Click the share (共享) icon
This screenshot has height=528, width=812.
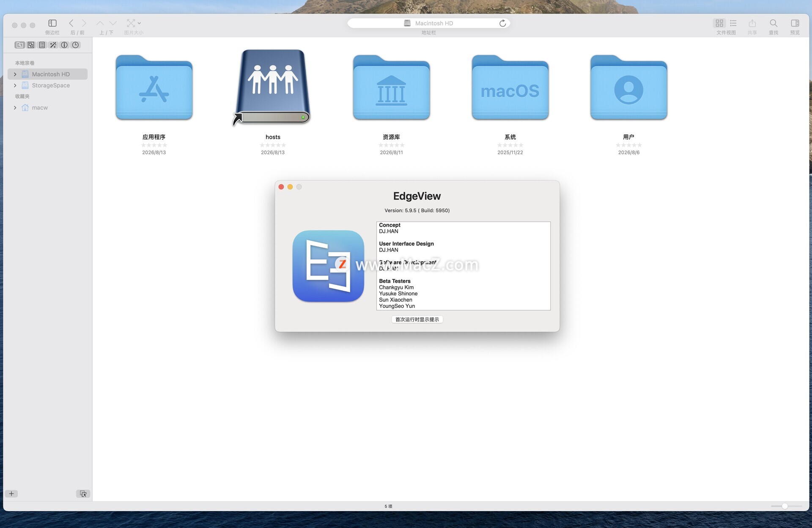coord(752,23)
